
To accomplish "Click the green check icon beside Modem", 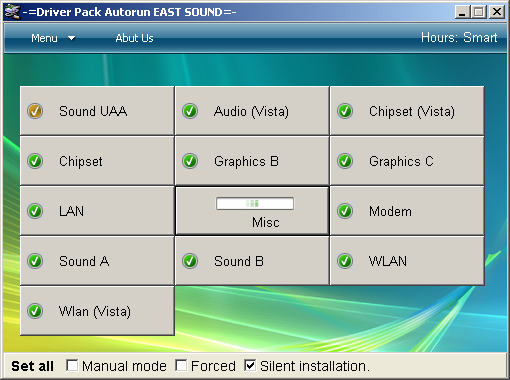I will pyautogui.click(x=345, y=211).
